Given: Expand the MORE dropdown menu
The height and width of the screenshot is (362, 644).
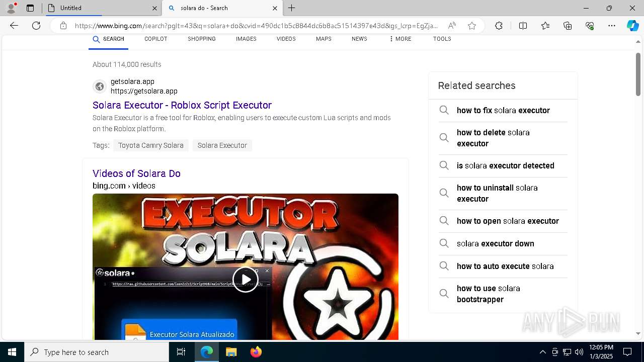Looking at the screenshot, I should (x=400, y=39).
